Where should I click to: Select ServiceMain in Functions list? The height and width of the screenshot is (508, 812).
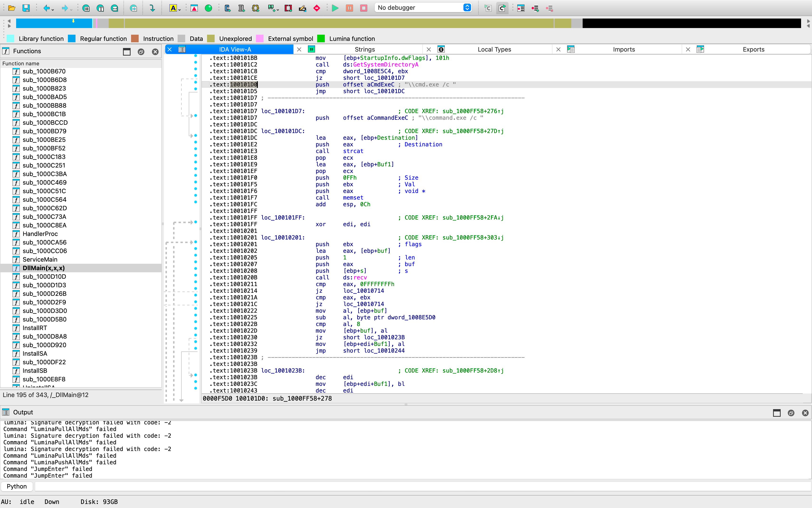(81, 259)
